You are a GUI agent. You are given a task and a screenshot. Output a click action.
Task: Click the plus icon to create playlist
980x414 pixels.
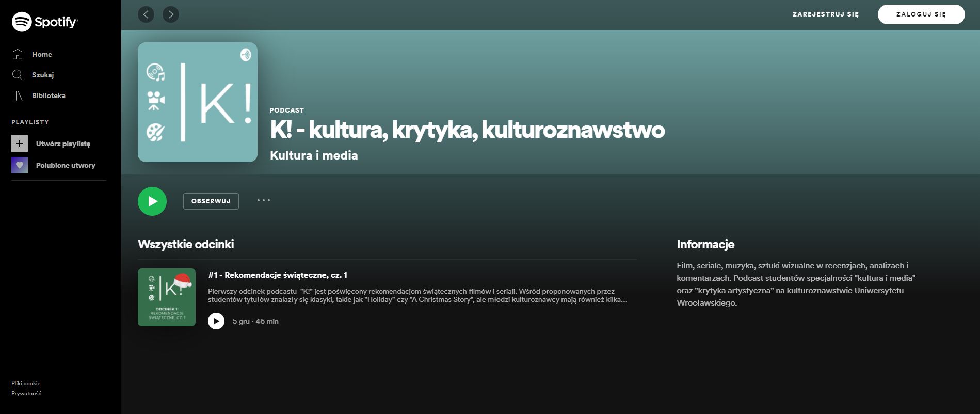click(20, 144)
